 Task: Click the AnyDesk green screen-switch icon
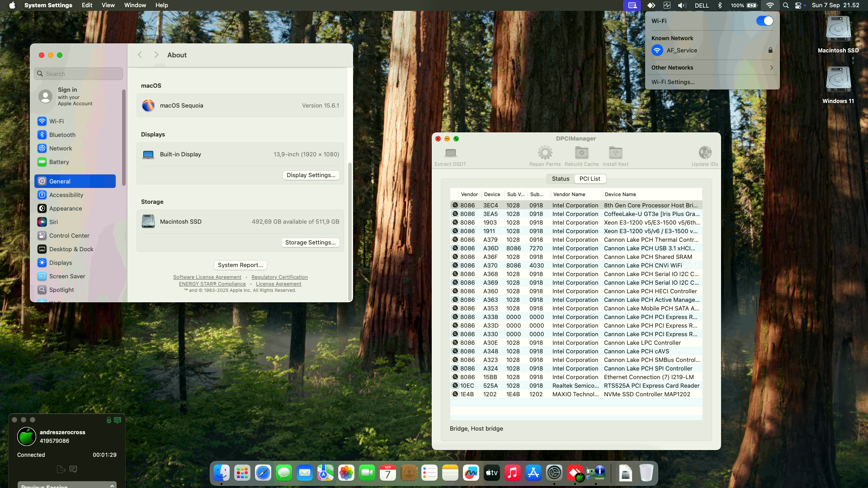(118, 420)
